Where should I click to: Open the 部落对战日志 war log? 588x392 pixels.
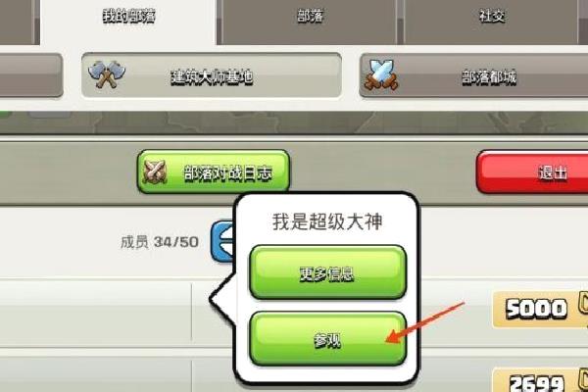point(214,172)
